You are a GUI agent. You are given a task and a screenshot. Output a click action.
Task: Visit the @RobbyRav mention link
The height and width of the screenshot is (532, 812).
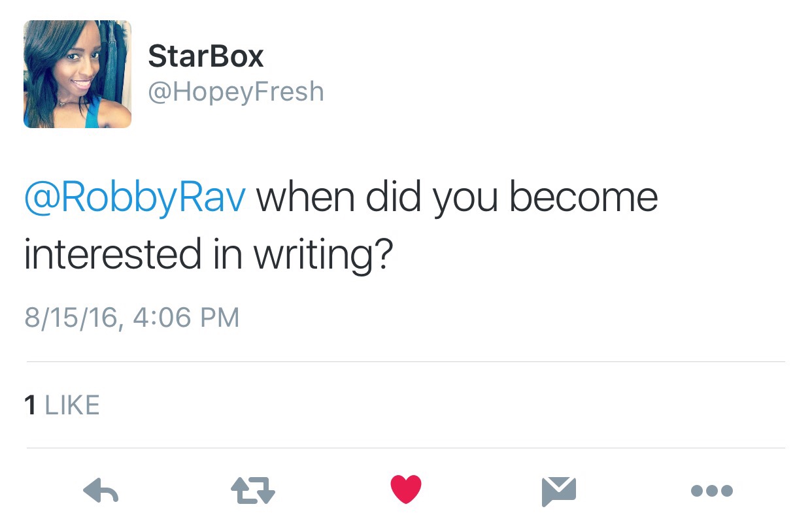[135, 198]
